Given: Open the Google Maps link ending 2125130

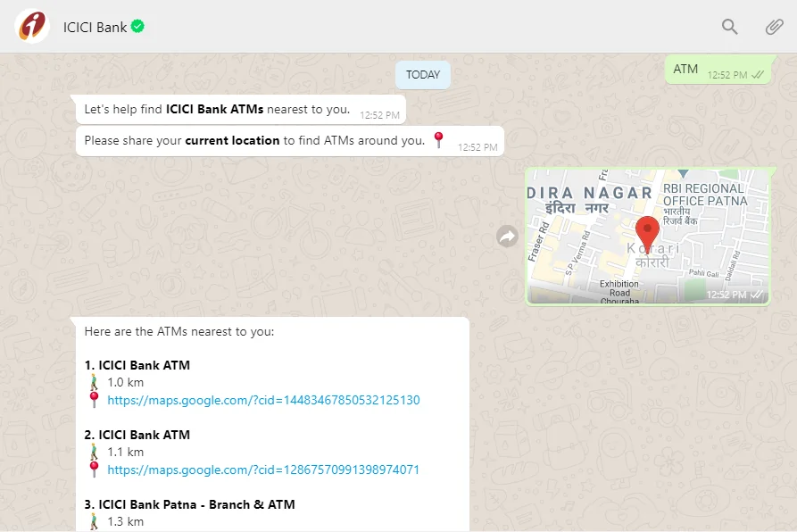Looking at the screenshot, I should [263, 400].
